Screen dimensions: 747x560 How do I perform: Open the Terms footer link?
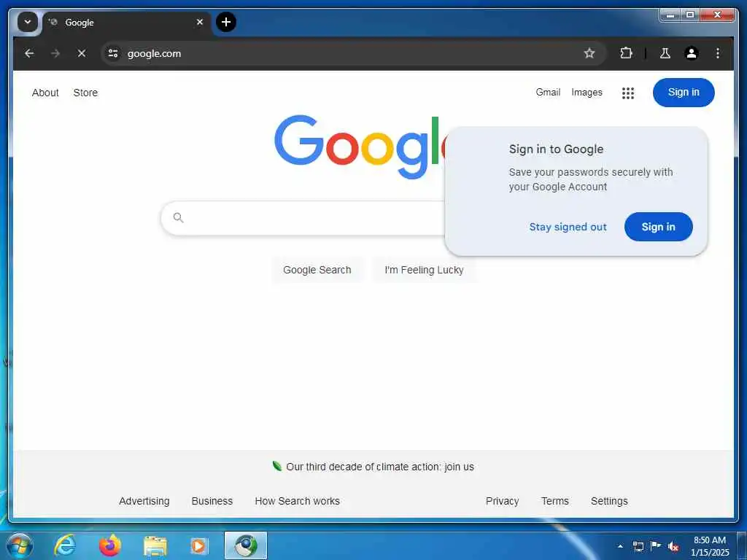pos(555,501)
